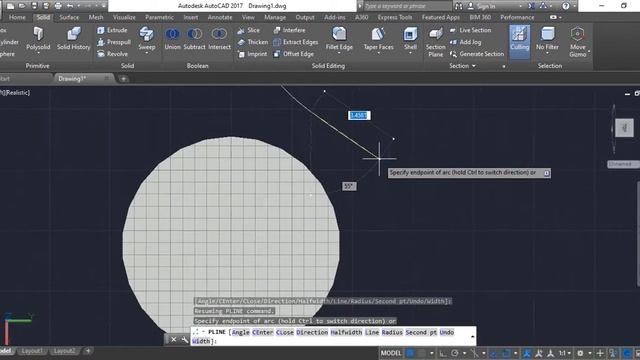The image size is (640, 360).
Task: Expand the dynamic input tooltip options arrow
Action: tap(546, 173)
